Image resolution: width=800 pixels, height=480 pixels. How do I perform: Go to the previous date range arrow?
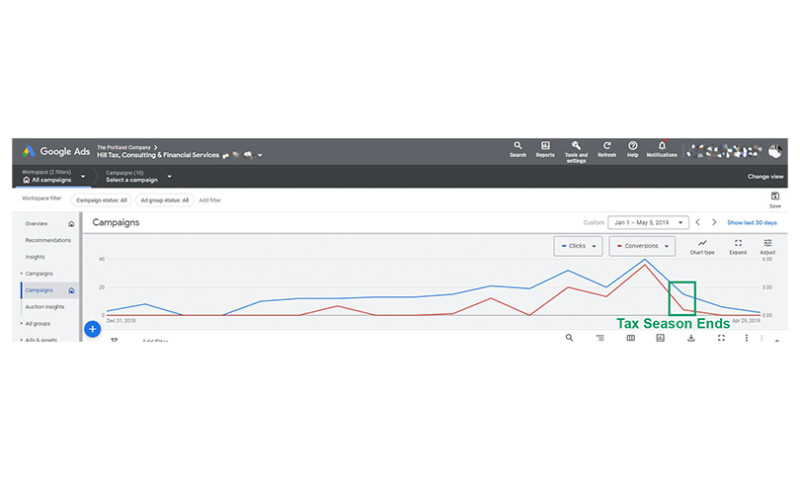tap(698, 222)
